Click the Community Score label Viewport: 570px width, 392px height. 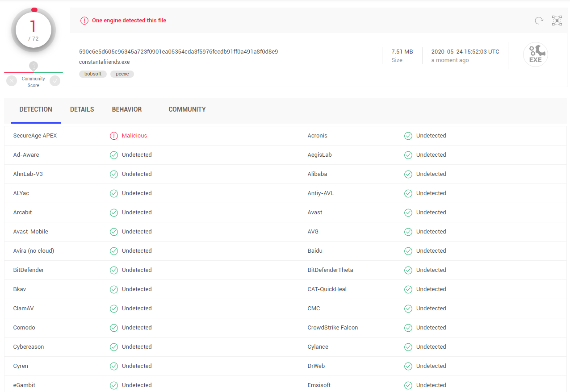coord(34,82)
